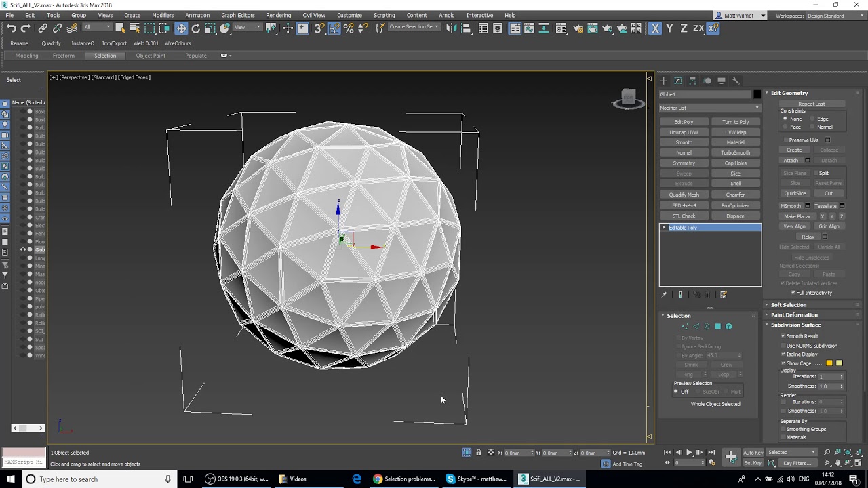Toggle the Angle Snap icon
Screen dimensions: 868x488
click(x=334, y=28)
